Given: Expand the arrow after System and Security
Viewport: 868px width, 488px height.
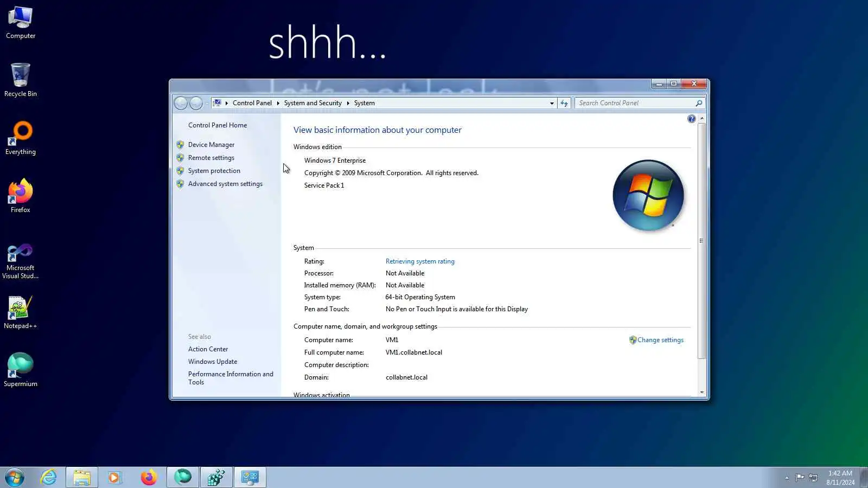Looking at the screenshot, I should click(x=348, y=103).
